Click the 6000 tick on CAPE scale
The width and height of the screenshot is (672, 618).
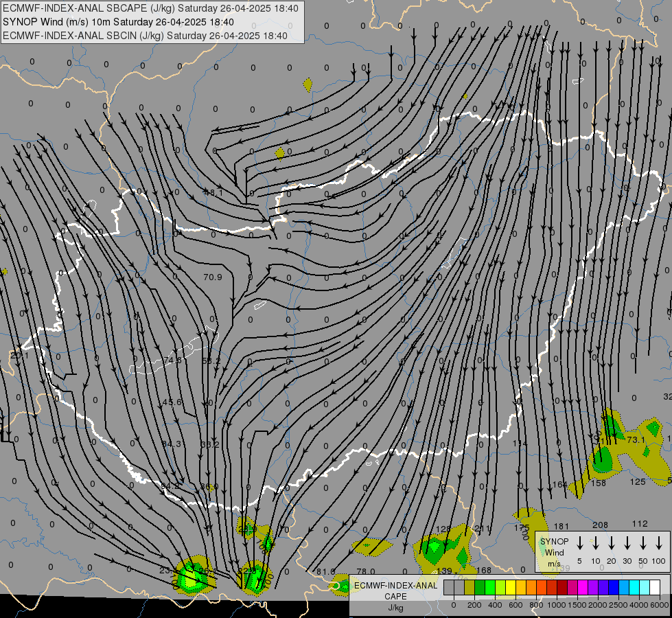(660, 605)
